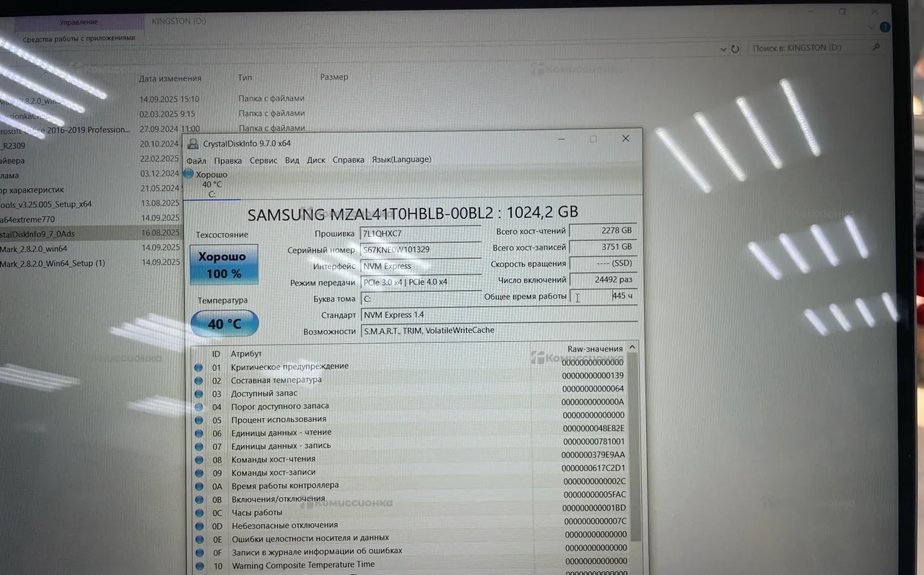Image resolution: width=924 pixels, height=575 pixels.
Task: Select the ools_v3.25.005_Setup_x64 file in Explorer
Action: (x=45, y=204)
